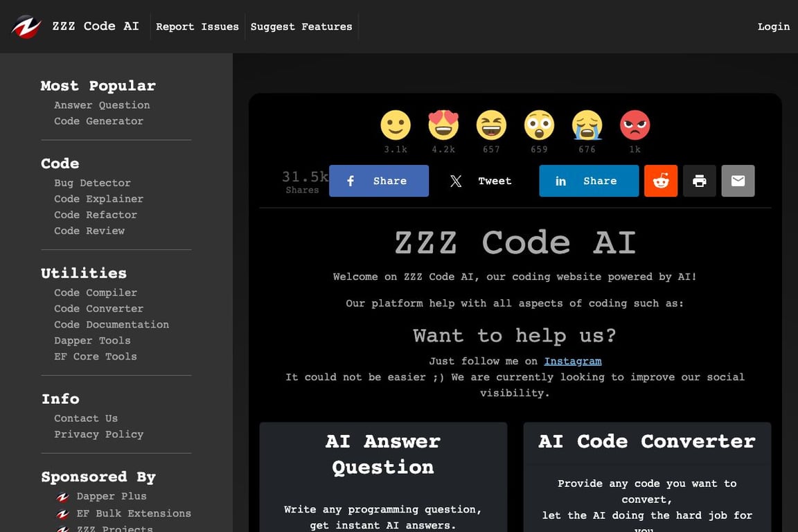Click the 31.5k Shares counter

click(x=304, y=181)
